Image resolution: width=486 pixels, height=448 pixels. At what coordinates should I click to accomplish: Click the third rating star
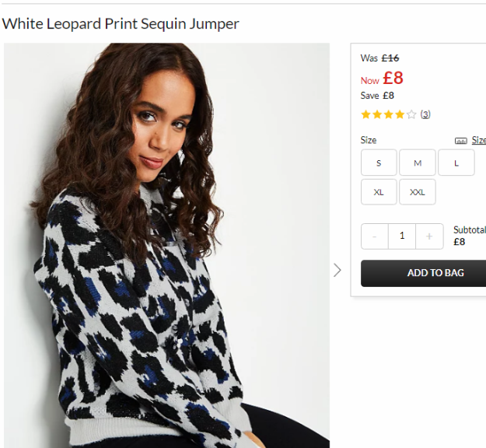click(389, 114)
